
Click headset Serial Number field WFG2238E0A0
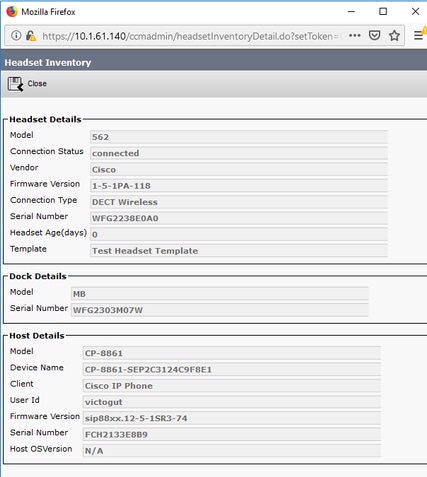(239, 218)
